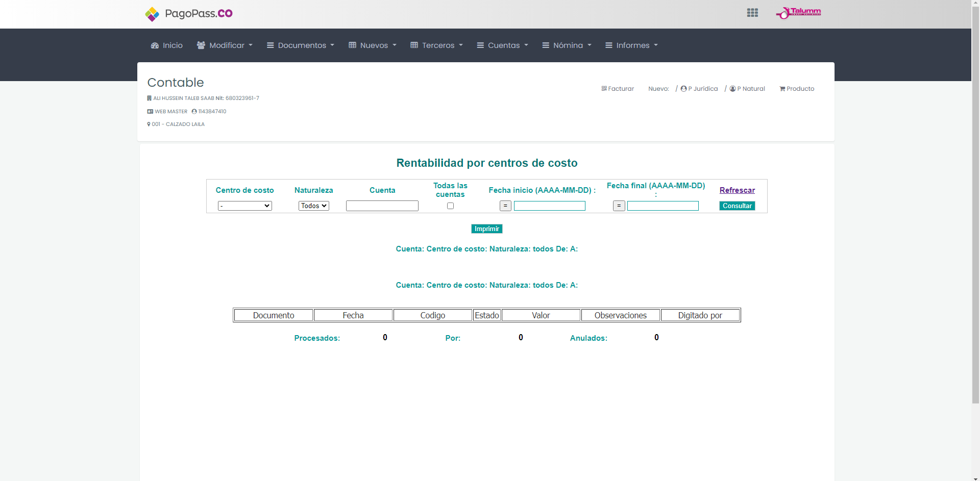980x481 pixels.
Task: Create new P Jurídica
Action: click(x=699, y=89)
